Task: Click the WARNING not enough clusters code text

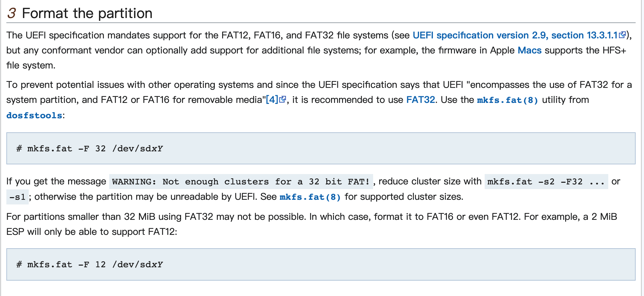Action: [241, 182]
